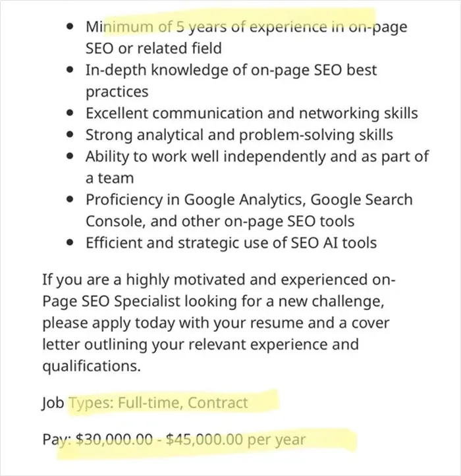Click 'Strong analytical and problem-solving skills' text
The height and width of the screenshot is (476, 461).
[x=239, y=135]
